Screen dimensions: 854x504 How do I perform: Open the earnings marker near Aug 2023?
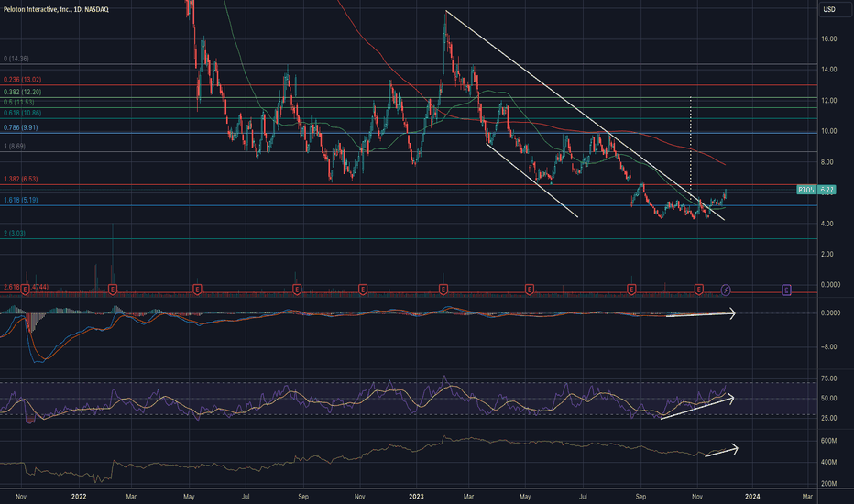click(631, 290)
